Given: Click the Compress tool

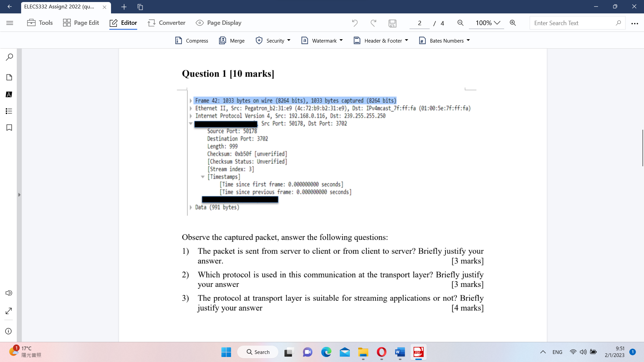Looking at the screenshot, I should pos(192,41).
